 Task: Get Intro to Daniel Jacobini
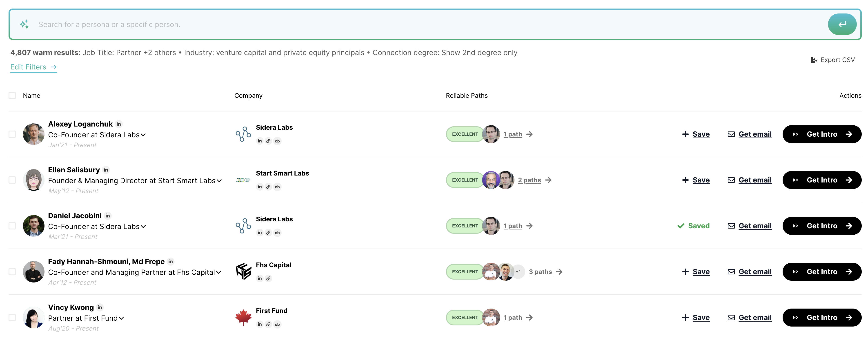point(821,226)
